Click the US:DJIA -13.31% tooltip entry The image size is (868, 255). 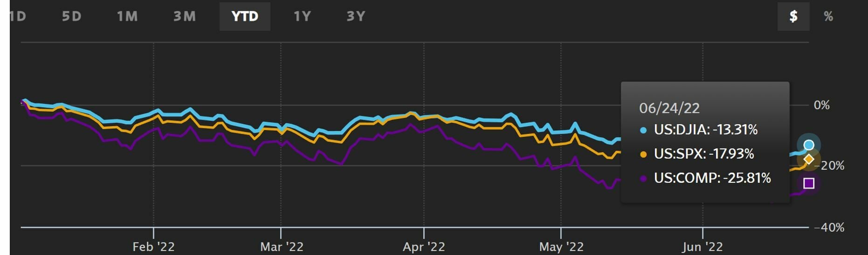coord(705,130)
